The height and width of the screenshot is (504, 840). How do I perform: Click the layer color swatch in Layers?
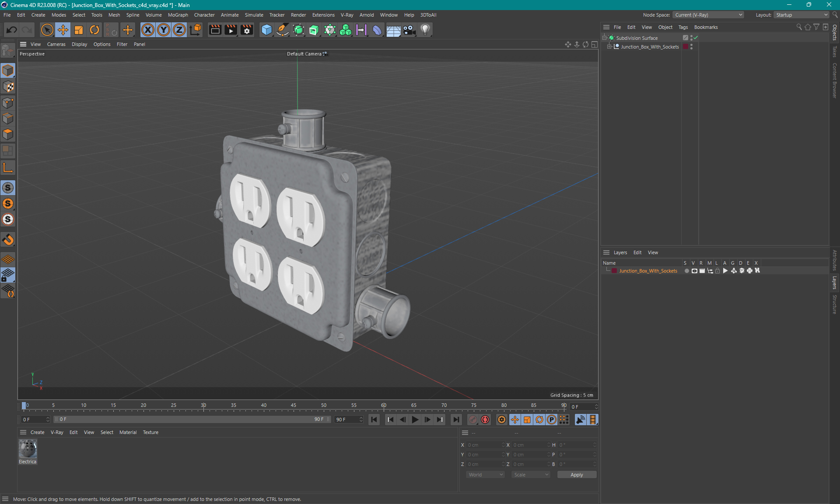(x=614, y=271)
